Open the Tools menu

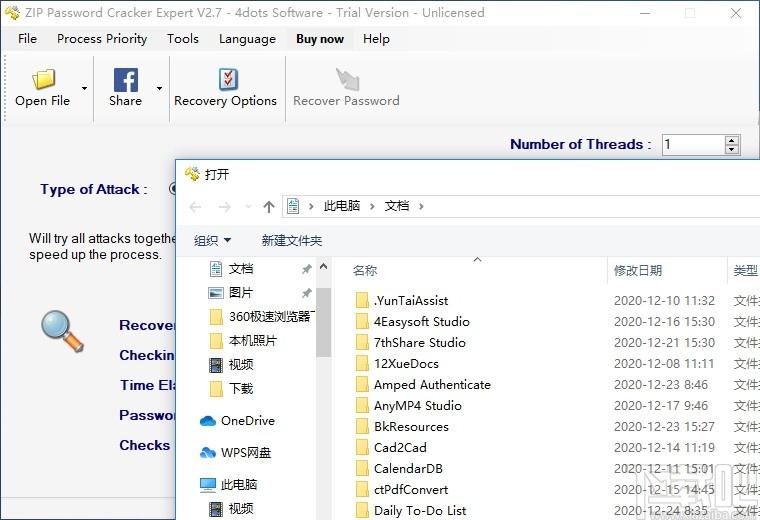[x=183, y=39]
